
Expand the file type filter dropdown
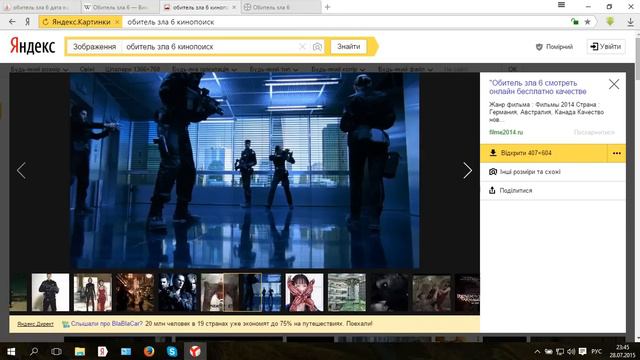tap(405, 69)
